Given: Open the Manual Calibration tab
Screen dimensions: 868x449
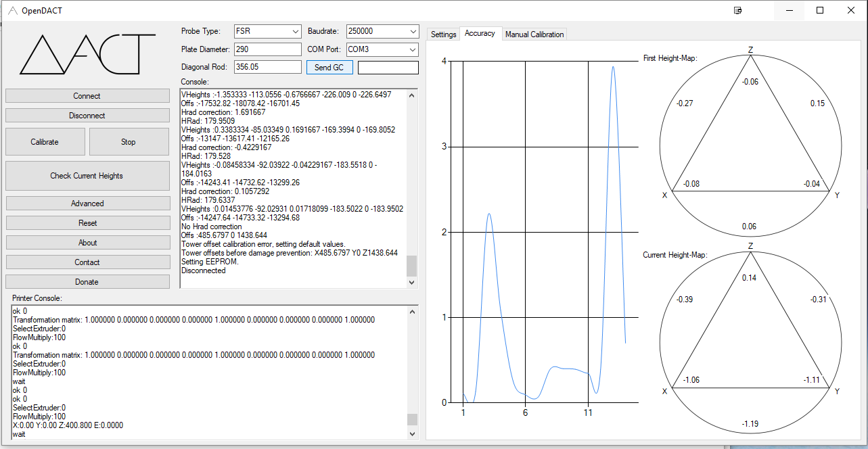Looking at the screenshot, I should click(x=534, y=34).
